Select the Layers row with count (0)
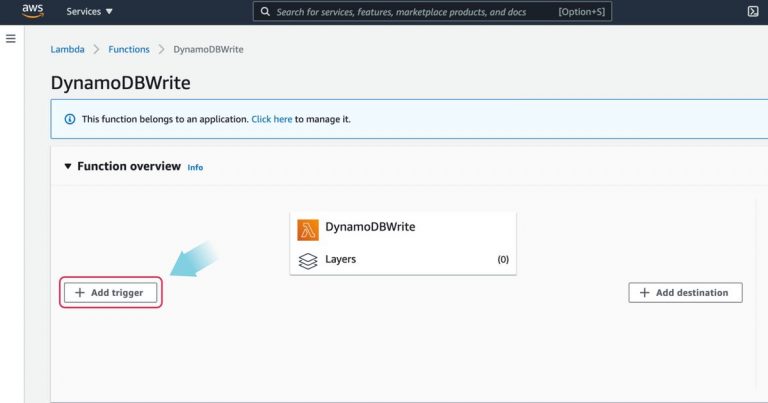The image size is (768, 403). pyautogui.click(x=403, y=260)
